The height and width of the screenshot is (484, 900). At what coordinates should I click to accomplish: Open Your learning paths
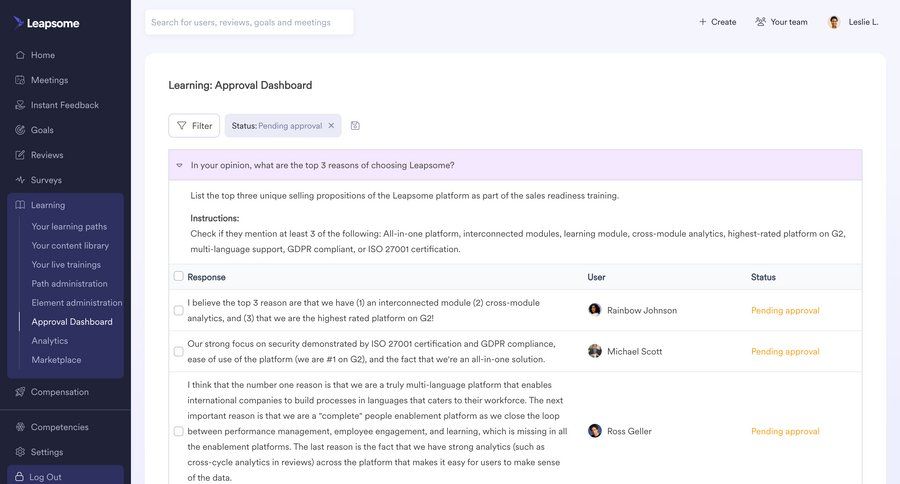coord(69,226)
